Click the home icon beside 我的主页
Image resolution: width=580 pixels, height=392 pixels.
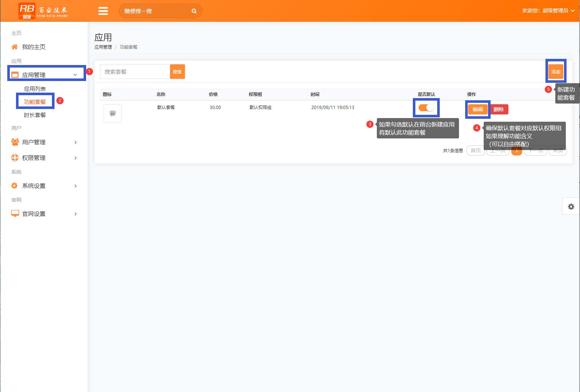tap(15, 47)
